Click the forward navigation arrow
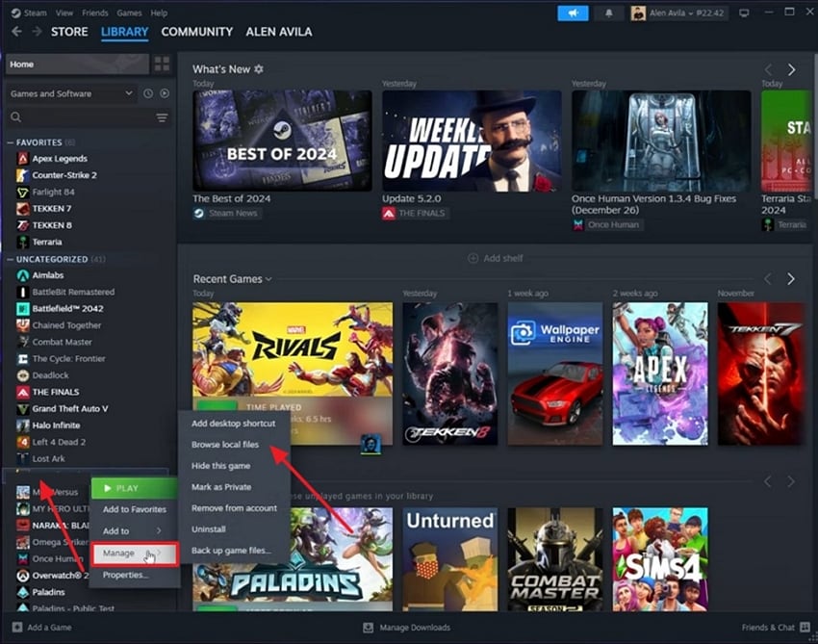The height and width of the screenshot is (644, 818). 37,32
